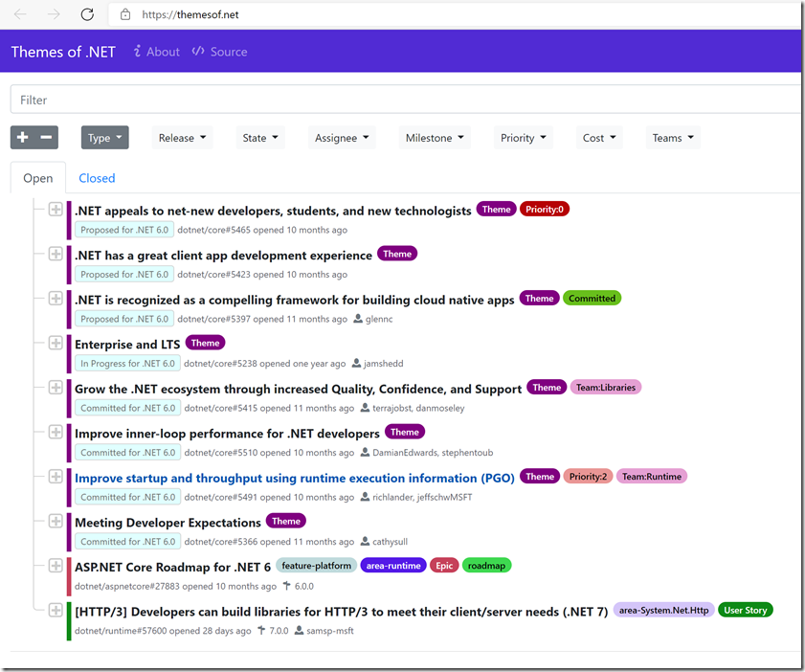Expand 'compelling framework for cloud native apps' row
805x672 pixels.
click(x=56, y=299)
